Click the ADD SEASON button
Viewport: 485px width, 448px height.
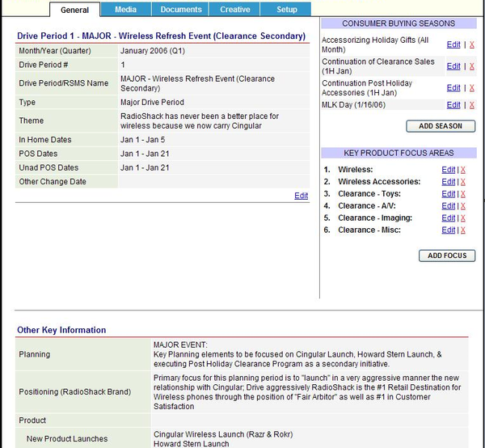[x=441, y=126]
